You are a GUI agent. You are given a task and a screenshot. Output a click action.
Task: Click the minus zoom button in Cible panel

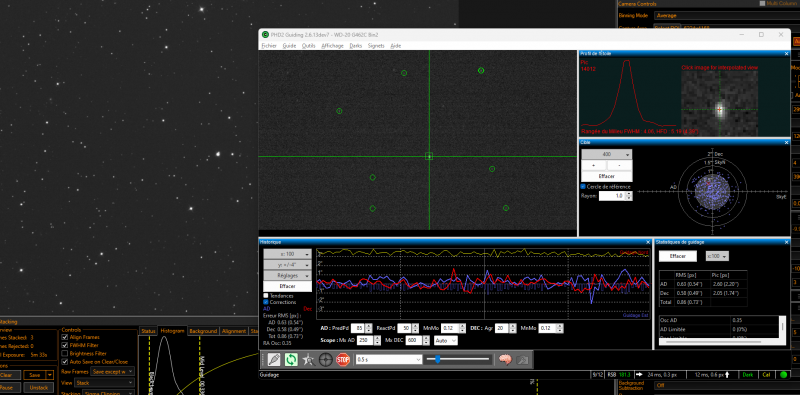click(619, 165)
